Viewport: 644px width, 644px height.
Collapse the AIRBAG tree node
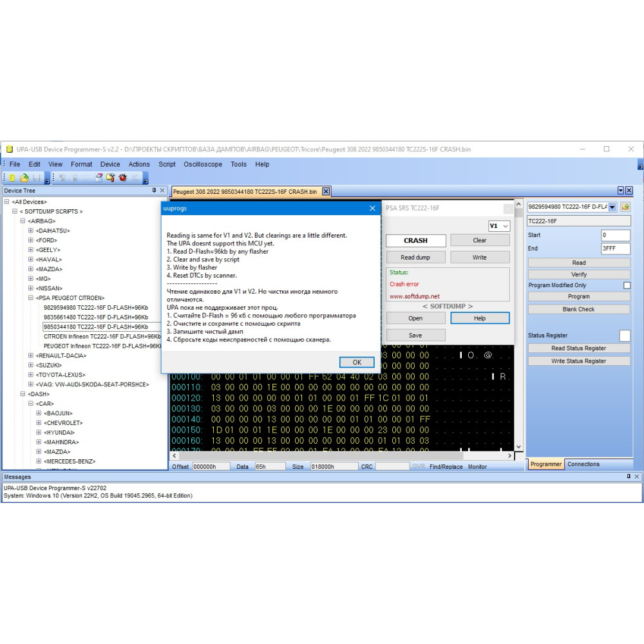click(23, 221)
